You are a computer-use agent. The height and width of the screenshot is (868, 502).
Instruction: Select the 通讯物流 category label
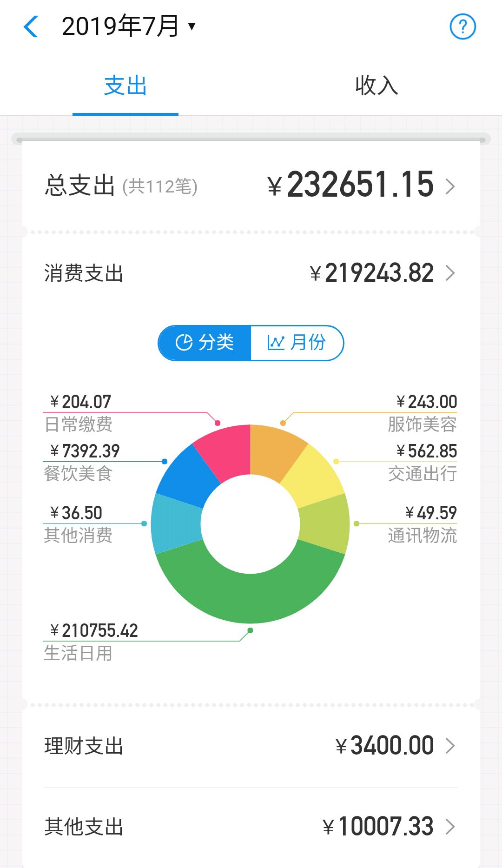click(423, 536)
